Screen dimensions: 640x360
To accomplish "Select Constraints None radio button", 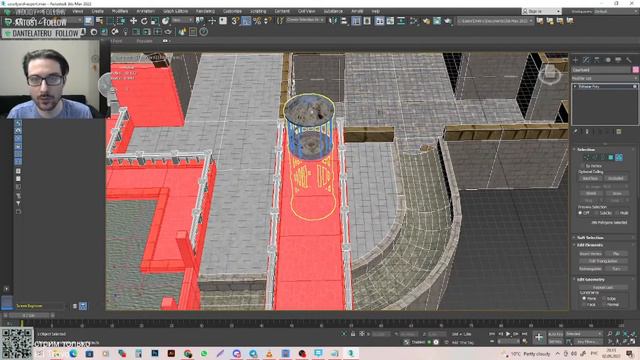I will tap(584, 298).
